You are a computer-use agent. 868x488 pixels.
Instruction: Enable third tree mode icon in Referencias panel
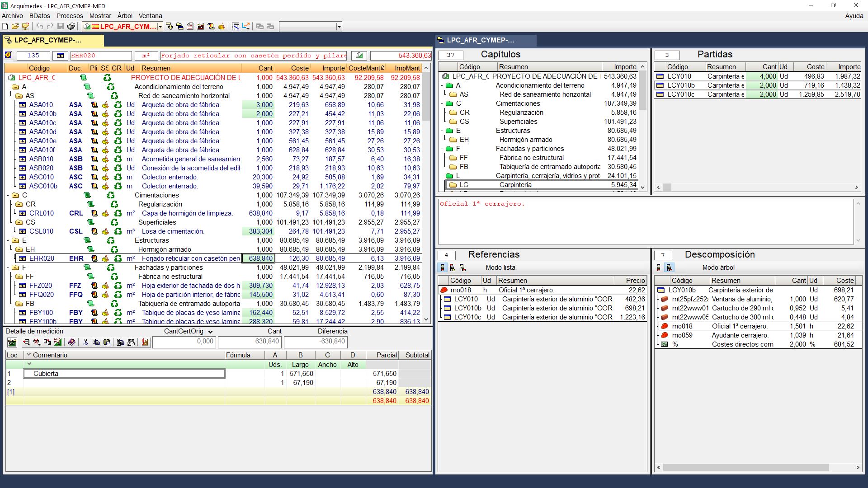coord(463,267)
